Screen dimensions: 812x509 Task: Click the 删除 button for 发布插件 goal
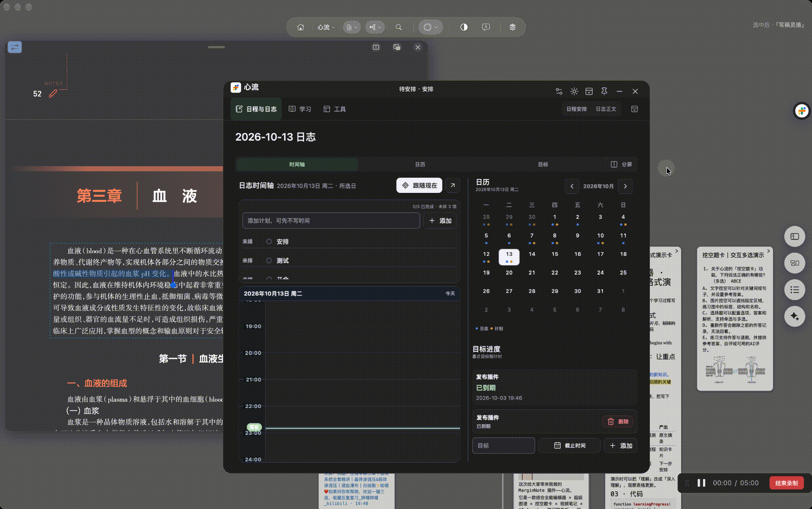(618, 421)
